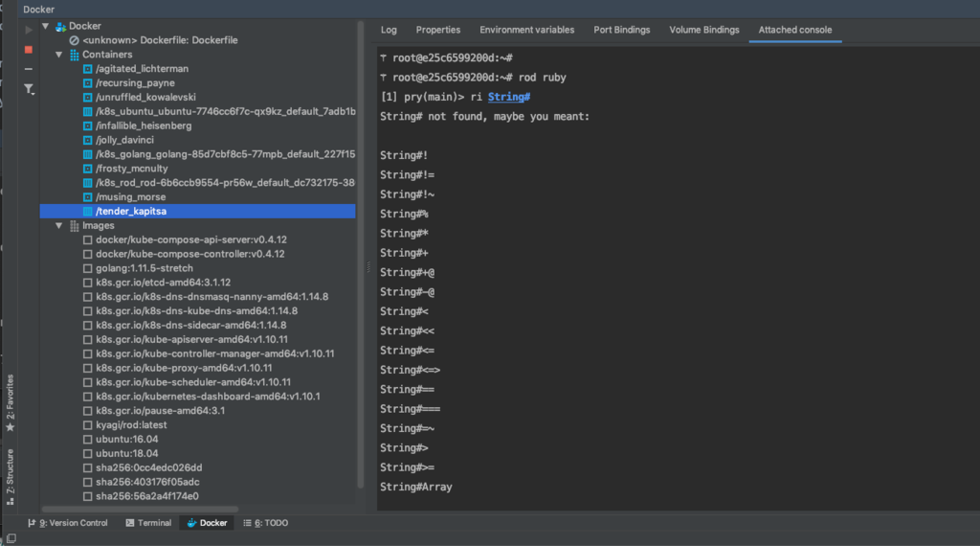
Task: Select image docker/kube-compose-controller:v0.4.12
Action: coord(190,255)
